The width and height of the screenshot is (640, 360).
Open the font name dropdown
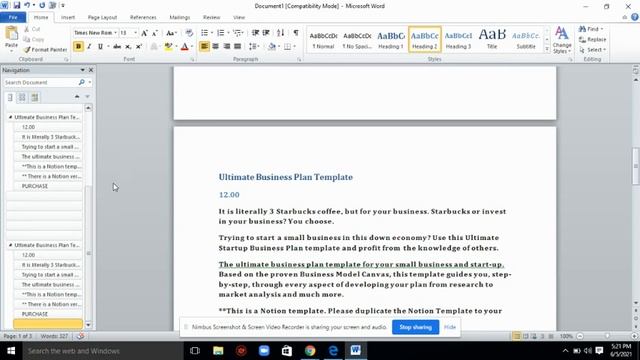tap(116, 33)
